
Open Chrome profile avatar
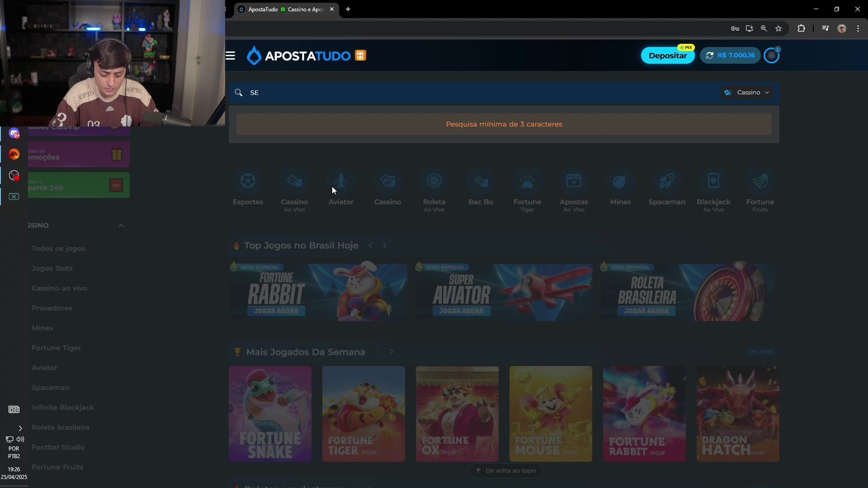[x=842, y=28]
